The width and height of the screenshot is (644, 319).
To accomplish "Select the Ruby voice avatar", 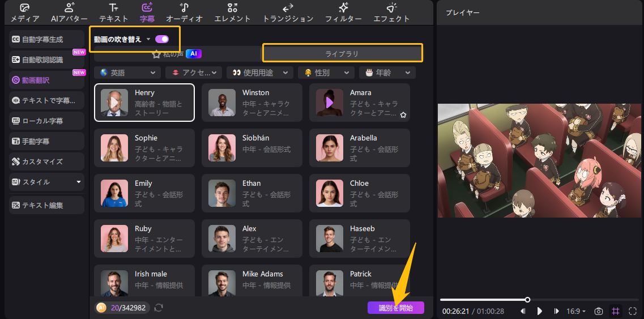I will 114,239.
